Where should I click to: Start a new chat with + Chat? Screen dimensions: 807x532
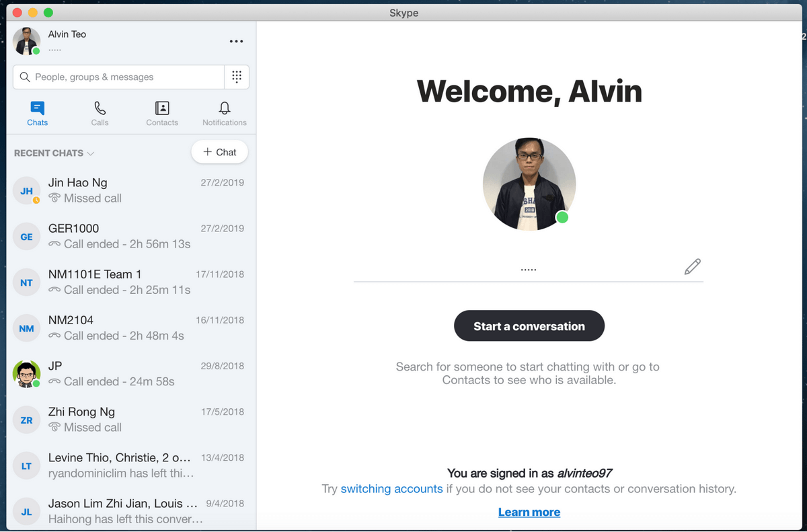coord(219,152)
